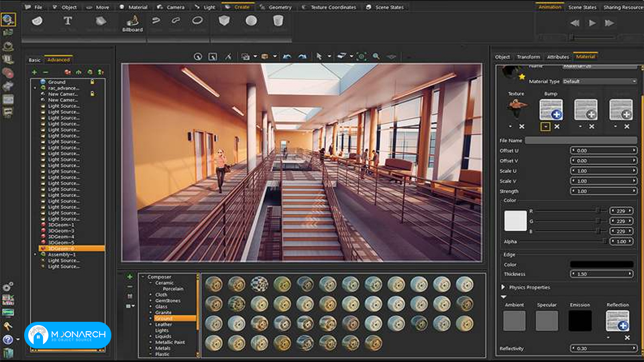Click the redo arrow in viewport toolbar
The image size is (644, 362).
pos(303,56)
